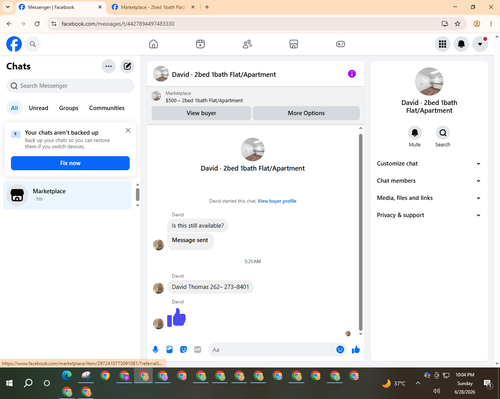Expand Privacy & support section
Viewport: 500px width, 399px height.
[x=429, y=215]
